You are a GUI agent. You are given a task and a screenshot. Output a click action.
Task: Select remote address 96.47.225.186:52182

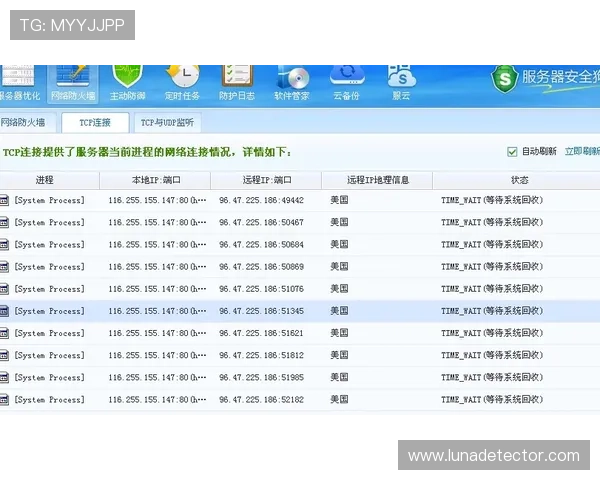(261, 400)
